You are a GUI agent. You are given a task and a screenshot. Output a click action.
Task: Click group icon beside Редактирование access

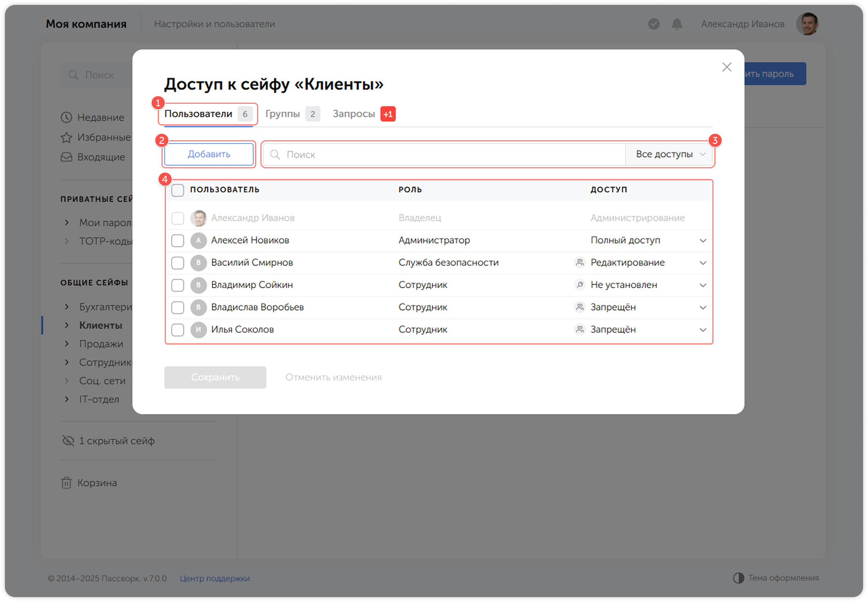(x=579, y=262)
